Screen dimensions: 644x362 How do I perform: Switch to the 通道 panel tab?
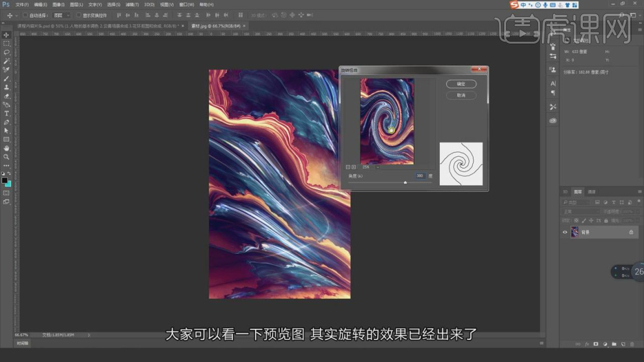click(x=591, y=192)
